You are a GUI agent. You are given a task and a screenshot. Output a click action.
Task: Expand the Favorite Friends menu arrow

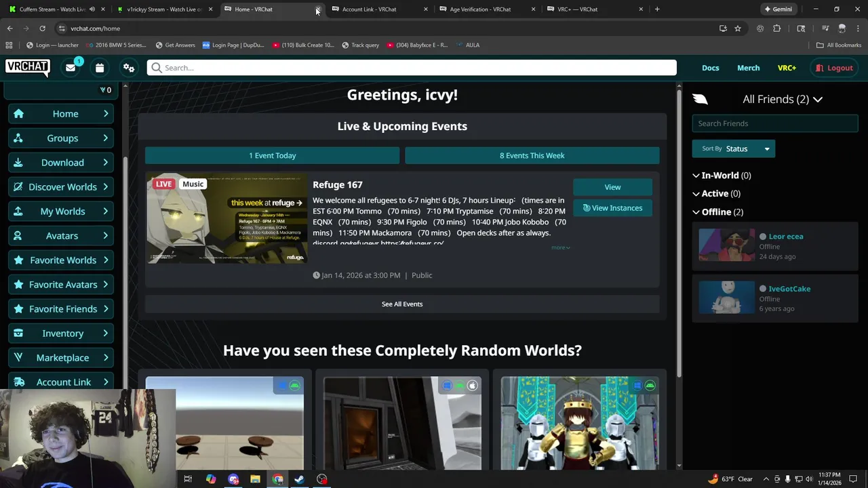[x=106, y=309]
